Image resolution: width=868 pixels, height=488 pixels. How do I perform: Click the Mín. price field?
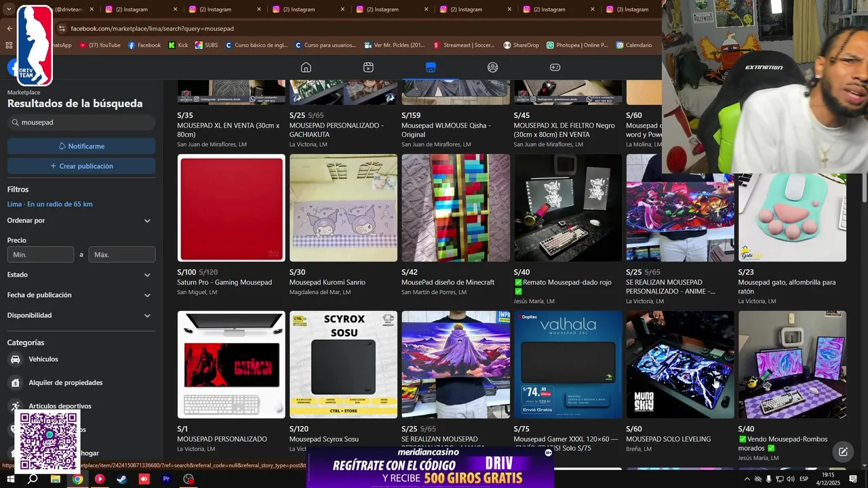point(41,254)
